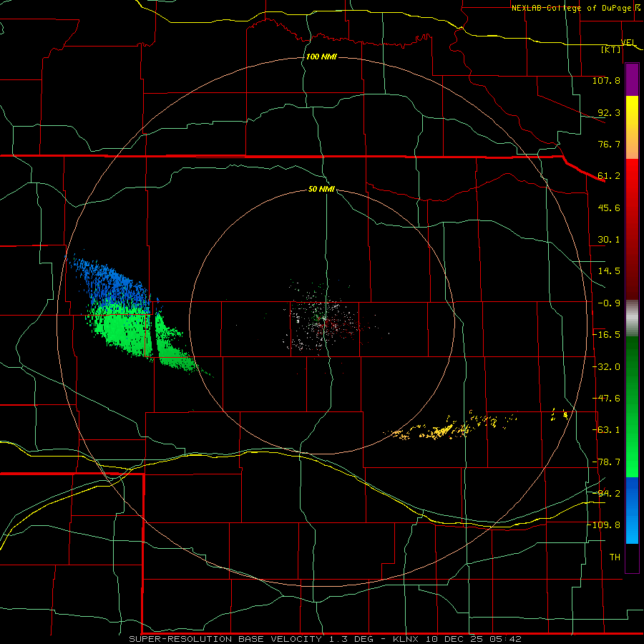Image resolution: width=644 pixels, height=644 pixels.
Task: Click the -0.9 velocity scale value
Action: pos(609,303)
